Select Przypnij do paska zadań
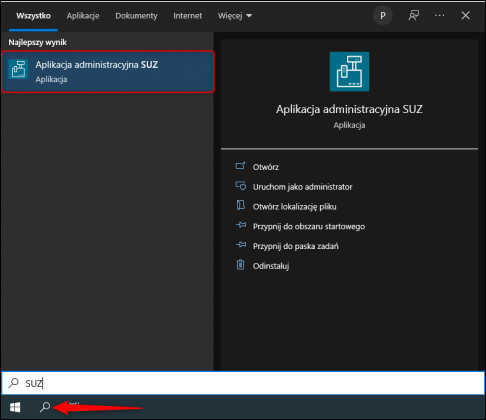 (x=295, y=246)
